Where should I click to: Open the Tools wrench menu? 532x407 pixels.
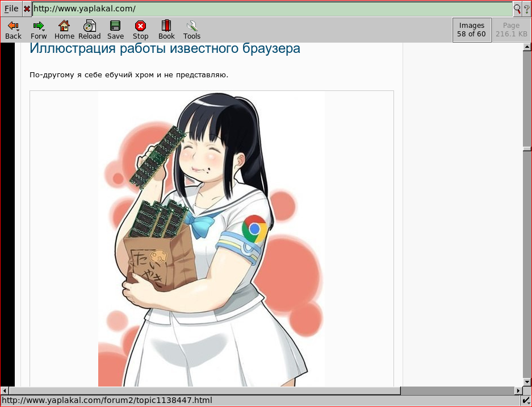click(x=192, y=30)
